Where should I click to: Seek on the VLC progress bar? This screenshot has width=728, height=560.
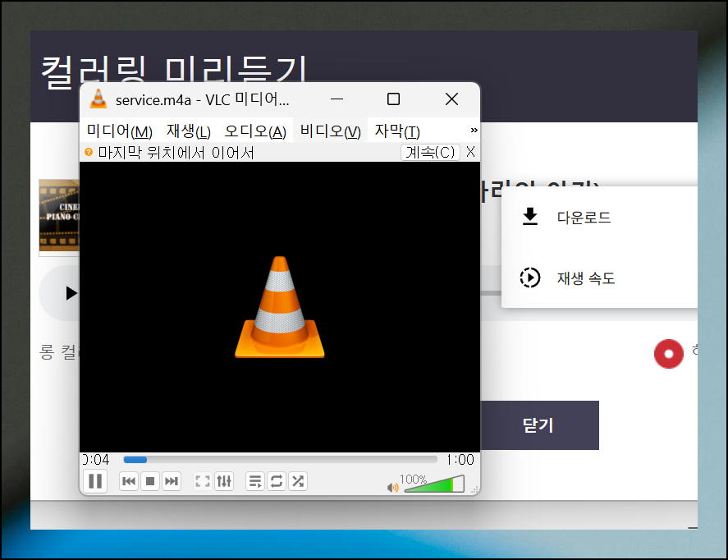coord(280,460)
